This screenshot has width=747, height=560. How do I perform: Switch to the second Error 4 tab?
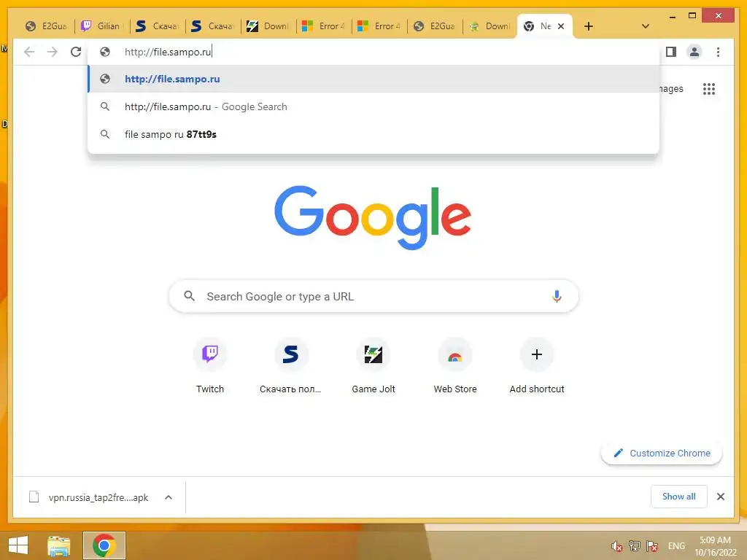click(x=379, y=26)
